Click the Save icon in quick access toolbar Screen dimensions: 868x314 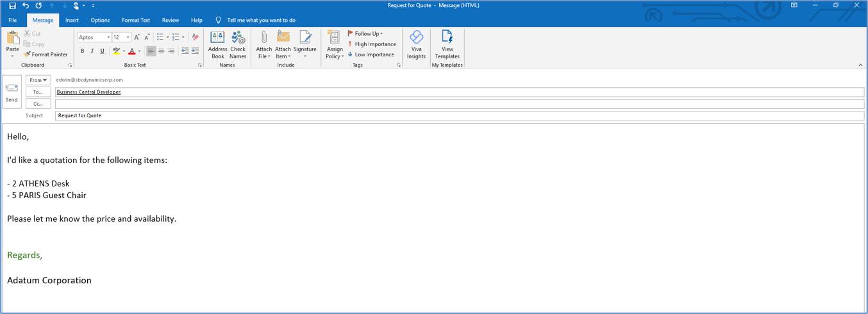(12, 6)
